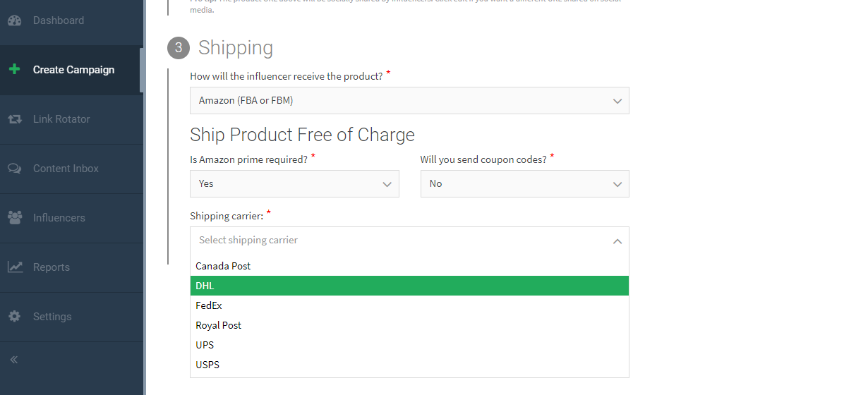Viewport: 868px width, 395px height.
Task: Click the Link Rotator arrows icon
Action: [x=14, y=119]
